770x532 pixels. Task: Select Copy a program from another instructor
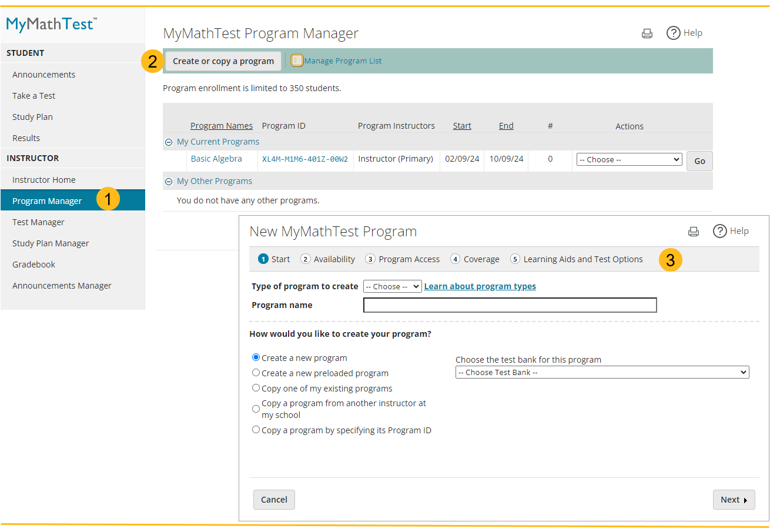coord(256,409)
